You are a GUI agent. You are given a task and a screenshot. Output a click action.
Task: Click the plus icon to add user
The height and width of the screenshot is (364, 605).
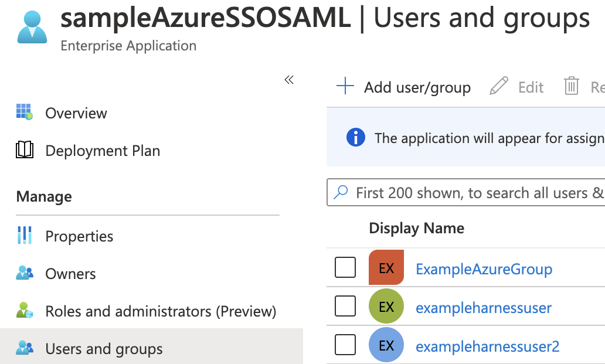tap(345, 87)
